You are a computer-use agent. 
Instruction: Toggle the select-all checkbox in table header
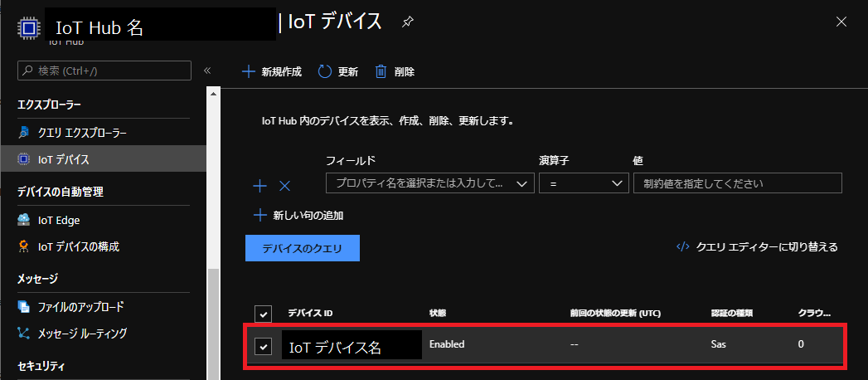click(263, 314)
